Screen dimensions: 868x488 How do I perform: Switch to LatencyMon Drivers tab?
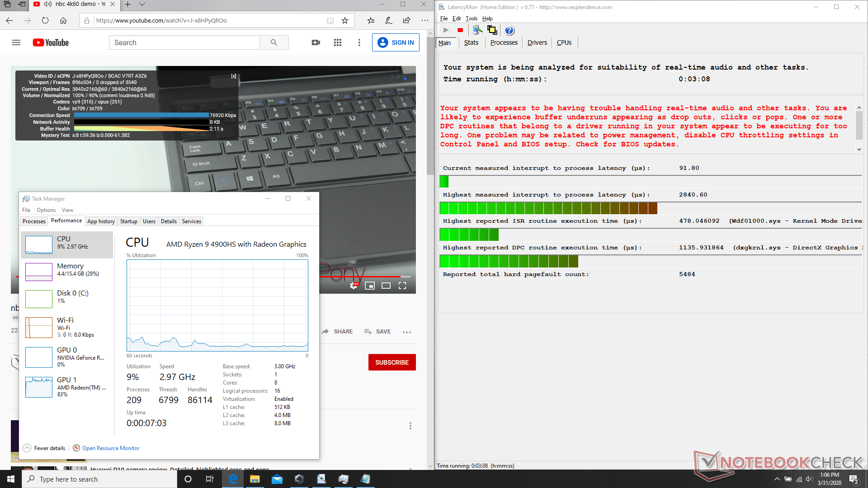pos(537,42)
